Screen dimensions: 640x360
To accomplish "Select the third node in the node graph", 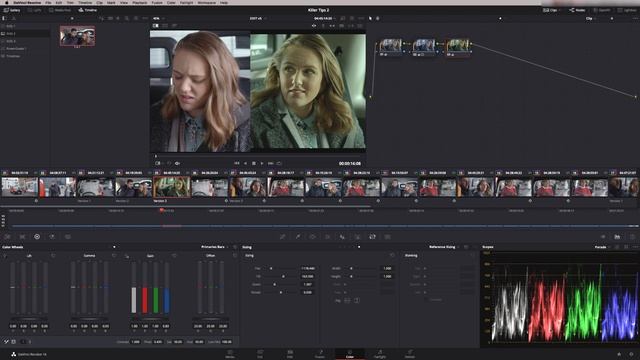I will 458,46.
